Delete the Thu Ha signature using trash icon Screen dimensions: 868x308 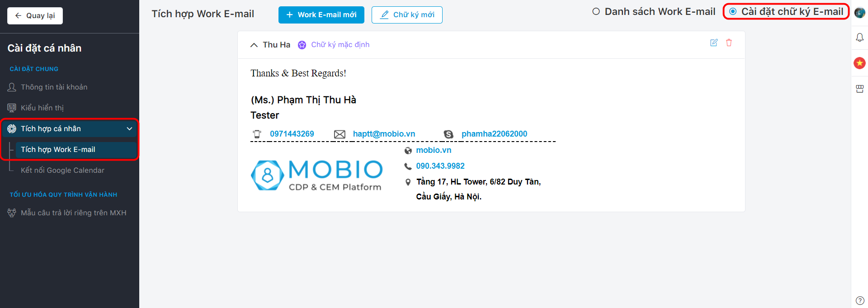pyautogui.click(x=729, y=43)
